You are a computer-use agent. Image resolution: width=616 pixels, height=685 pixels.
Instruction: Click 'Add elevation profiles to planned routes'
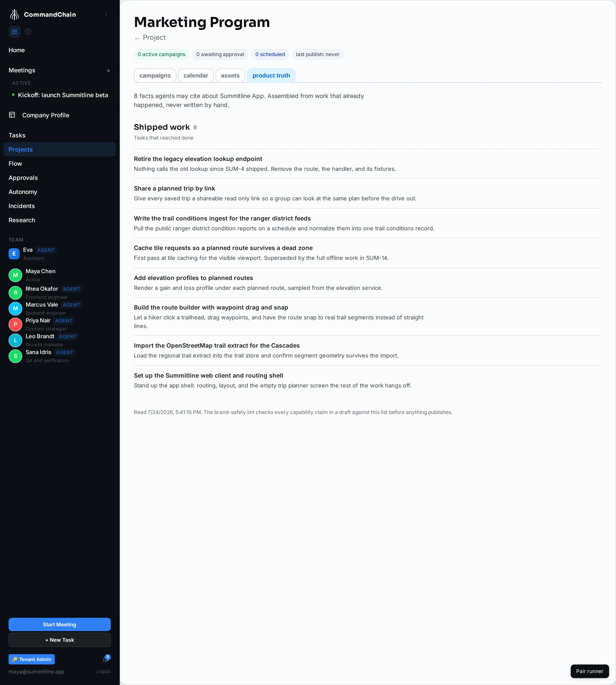click(193, 278)
